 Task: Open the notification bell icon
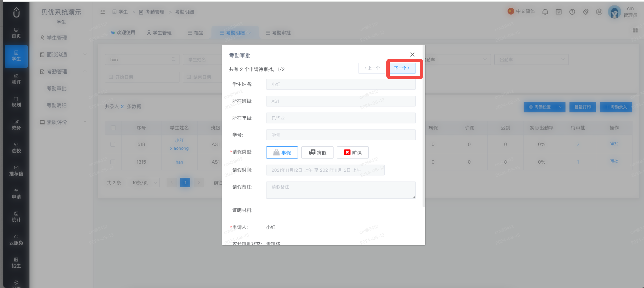coord(545,12)
